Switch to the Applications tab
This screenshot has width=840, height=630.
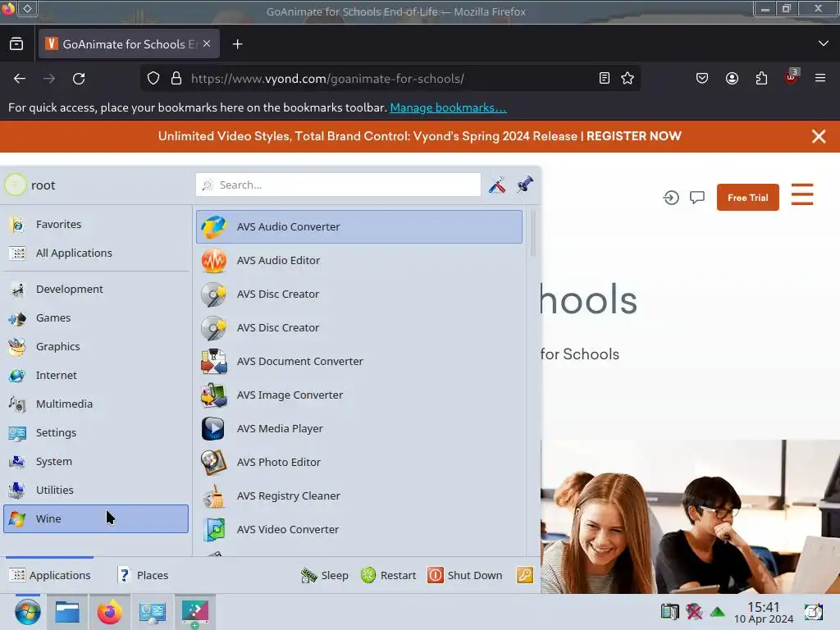50,575
